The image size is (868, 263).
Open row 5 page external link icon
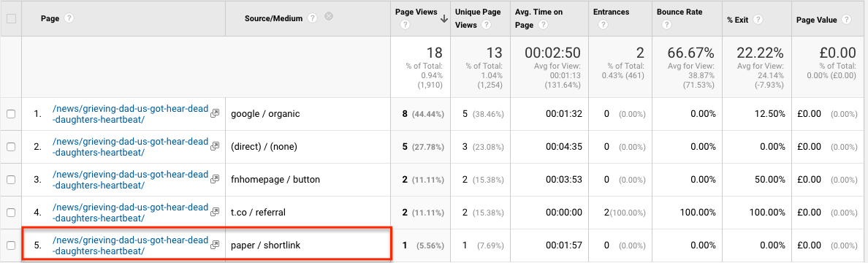pyautogui.click(x=215, y=244)
